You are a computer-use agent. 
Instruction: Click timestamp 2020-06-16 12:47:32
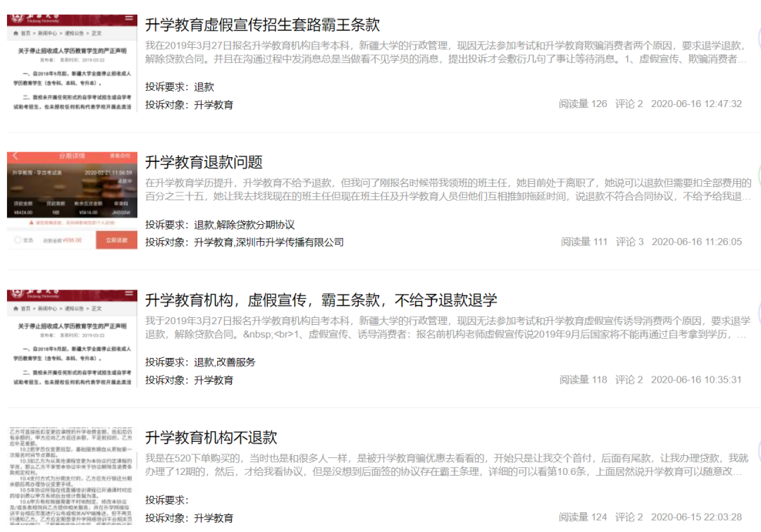[696, 104]
